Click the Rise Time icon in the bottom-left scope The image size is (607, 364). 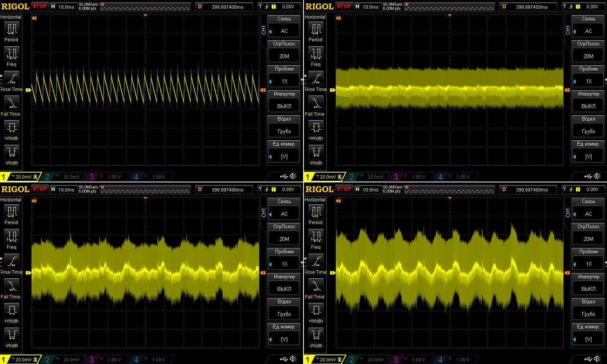pyautogui.click(x=12, y=261)
